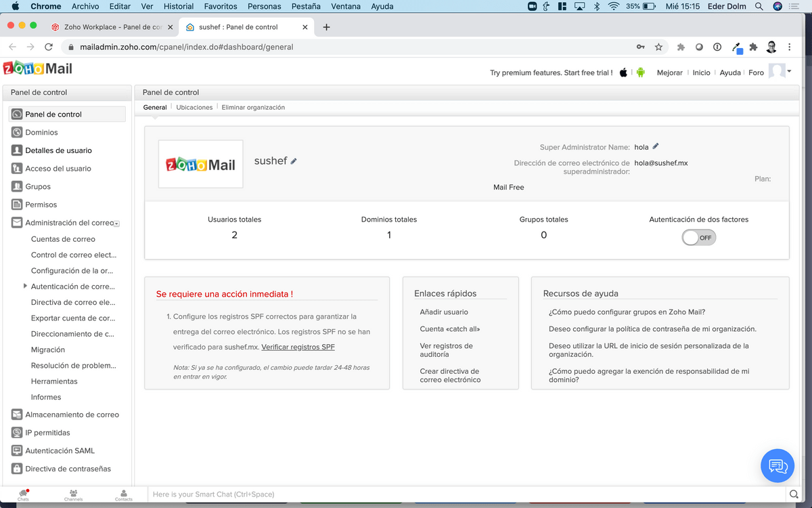Click Añadir usuario quick link
The height and width of the screenshot is (508, 812).
(x=444, y=312)
